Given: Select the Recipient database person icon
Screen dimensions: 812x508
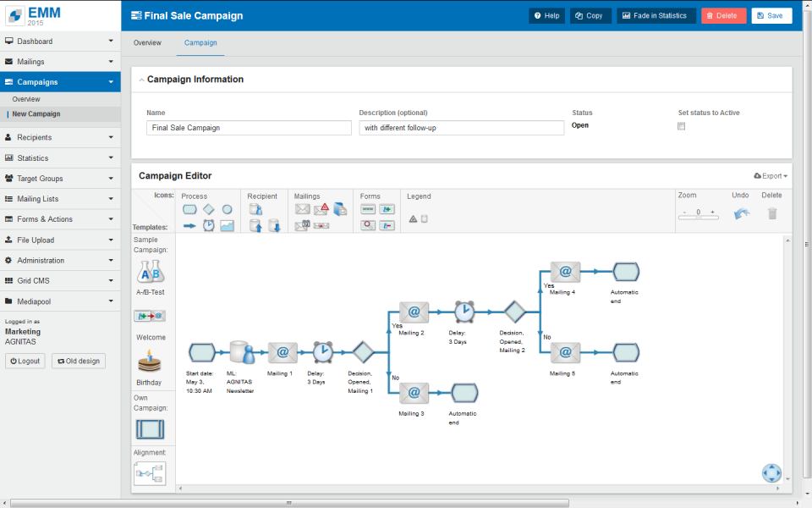Looking at the screenshot, I should tap(255, 209).
